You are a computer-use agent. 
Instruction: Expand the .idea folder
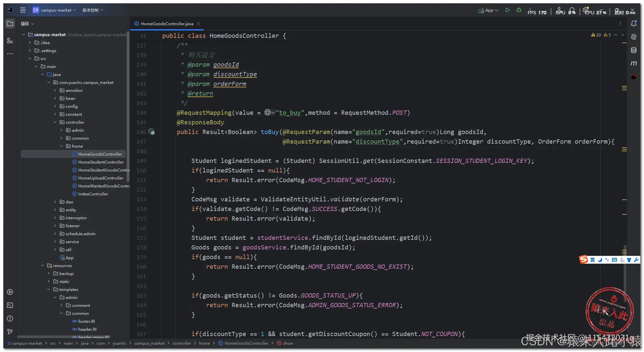coord(30,42)
